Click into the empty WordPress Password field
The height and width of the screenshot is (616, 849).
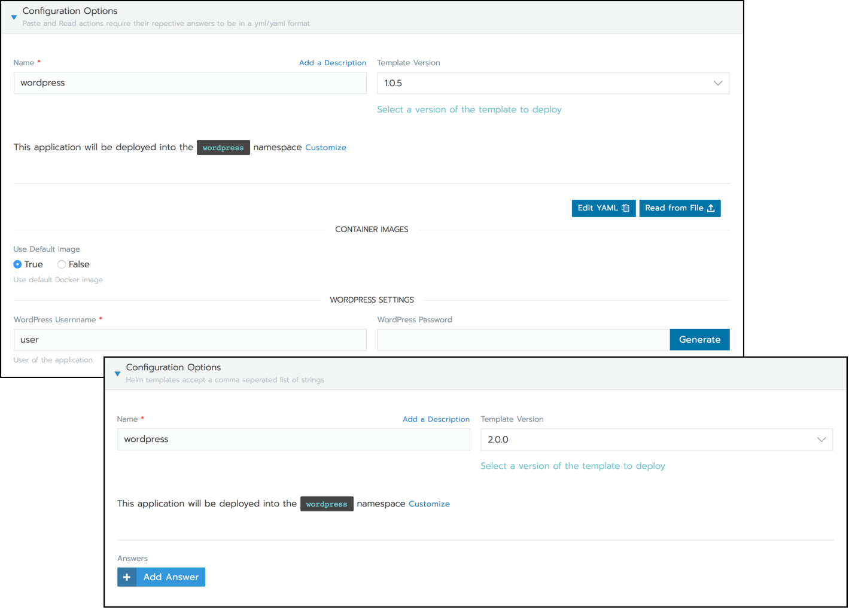523,340
